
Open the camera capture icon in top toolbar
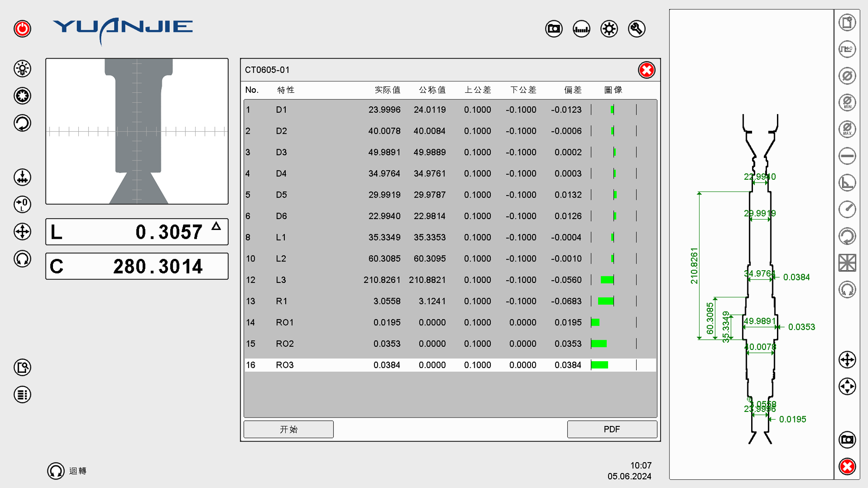point(554,29)
